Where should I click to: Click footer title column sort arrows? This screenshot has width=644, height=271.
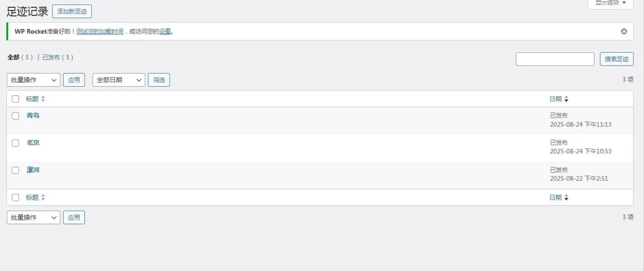[x=43, y=197]
